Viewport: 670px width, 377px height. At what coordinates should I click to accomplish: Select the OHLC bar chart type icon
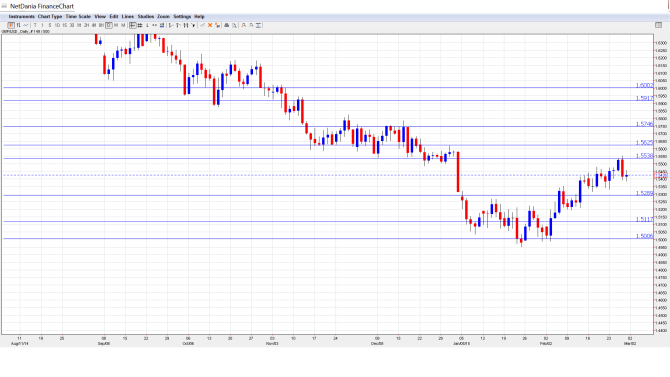[x=18, y=25]
